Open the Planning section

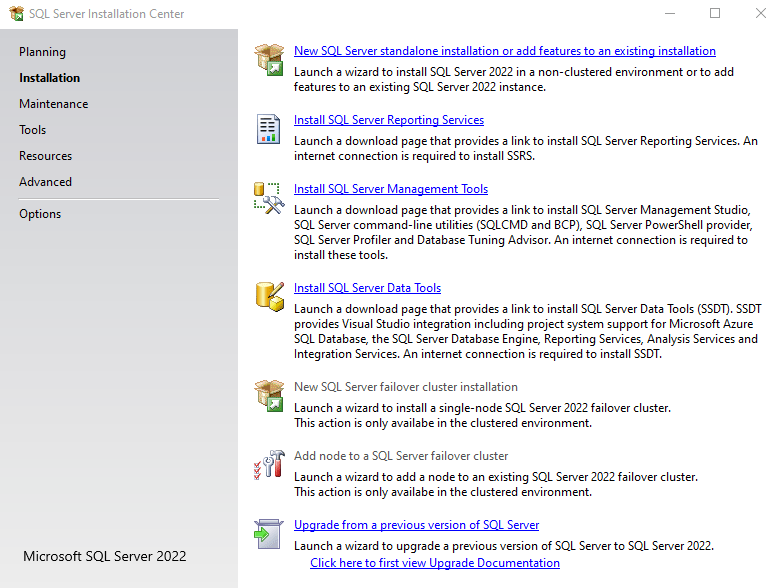[42, 52]
